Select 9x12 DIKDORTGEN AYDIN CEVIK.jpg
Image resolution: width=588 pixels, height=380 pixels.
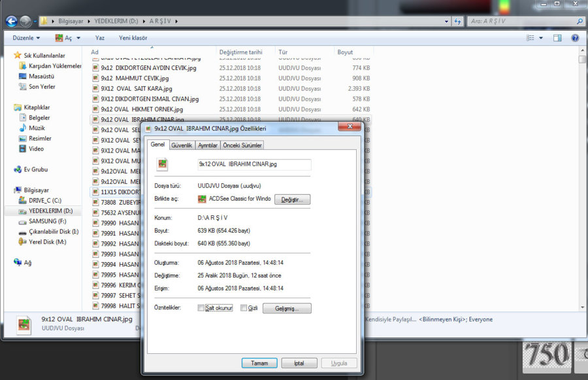click(x=231, y=68)
